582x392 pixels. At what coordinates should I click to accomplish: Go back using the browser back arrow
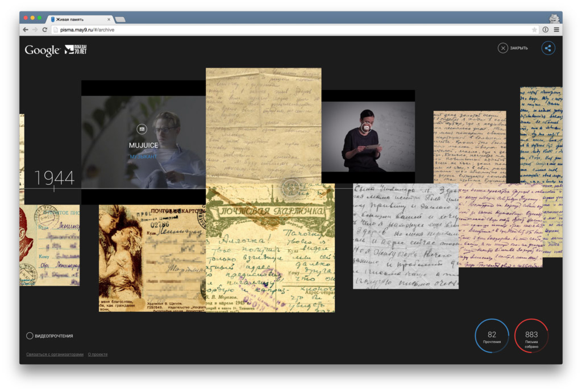26,30
